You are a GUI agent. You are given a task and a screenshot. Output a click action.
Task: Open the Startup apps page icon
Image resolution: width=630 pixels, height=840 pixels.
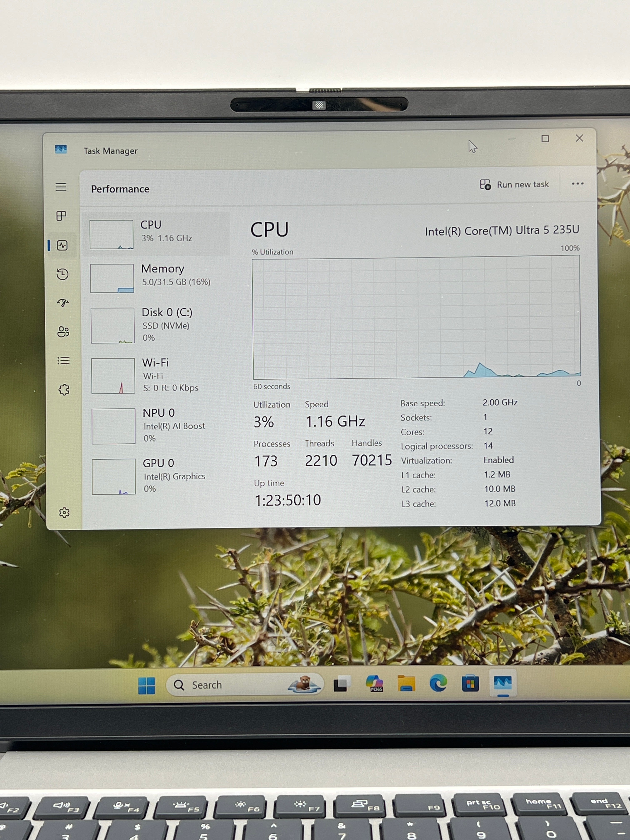(63, 303)
